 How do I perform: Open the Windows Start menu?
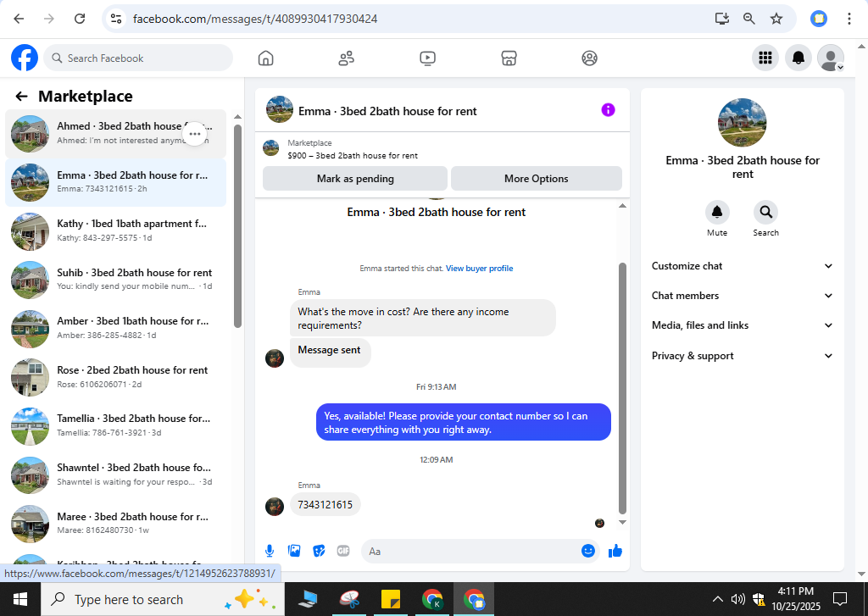click(x=20, y=599)
